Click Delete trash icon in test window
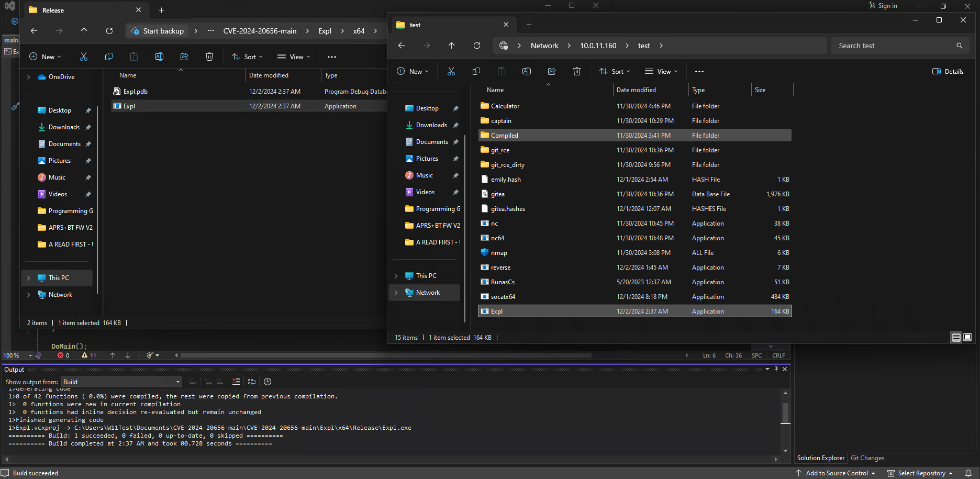 (577, 71)
